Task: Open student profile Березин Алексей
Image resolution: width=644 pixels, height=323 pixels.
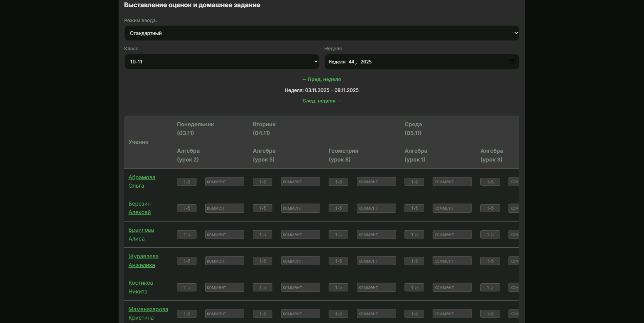Action: pyautogui.click(x=140, y=208)
